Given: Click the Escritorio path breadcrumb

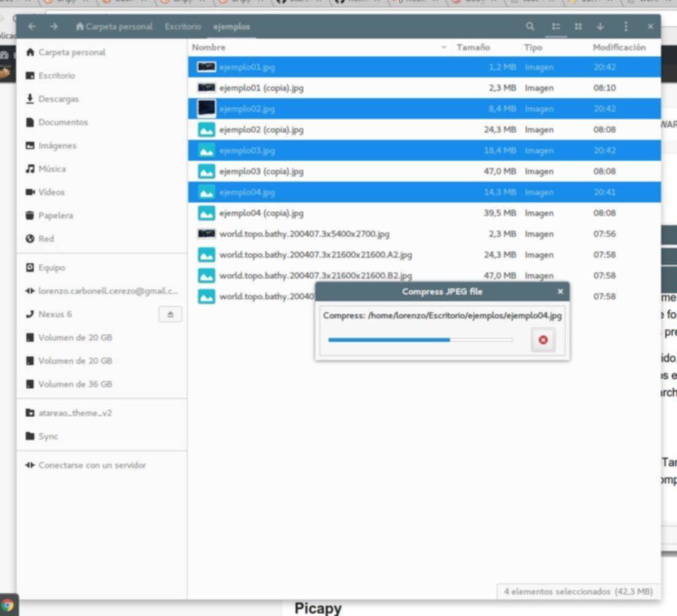Looking at the screenshot, I should point(182,26).
